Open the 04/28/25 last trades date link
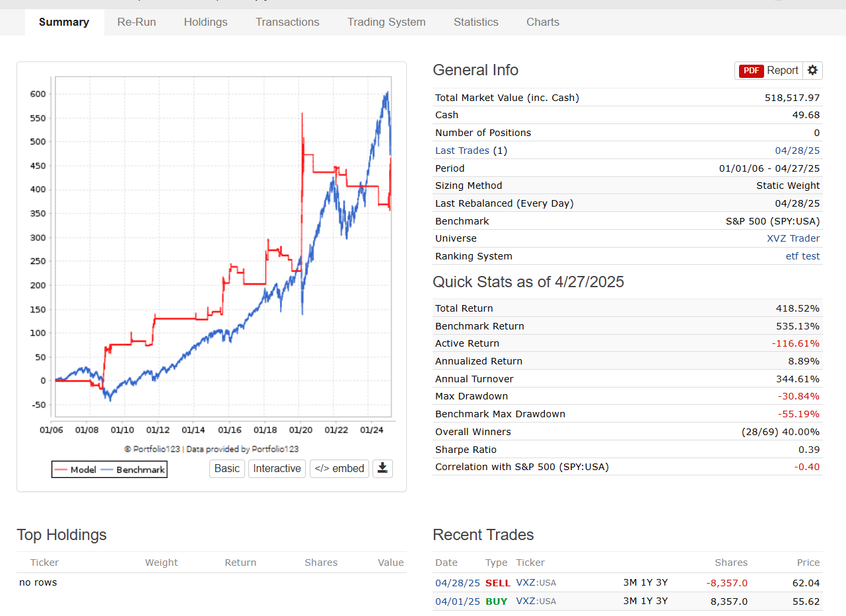The height and width of the screenshot is (616, 846). click(x=797, y=151)
